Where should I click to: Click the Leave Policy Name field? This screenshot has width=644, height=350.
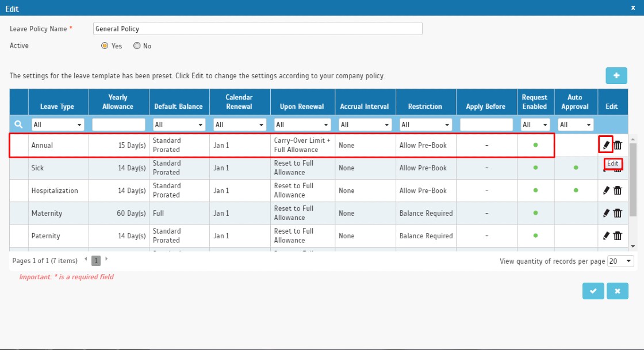click(258, 29)
